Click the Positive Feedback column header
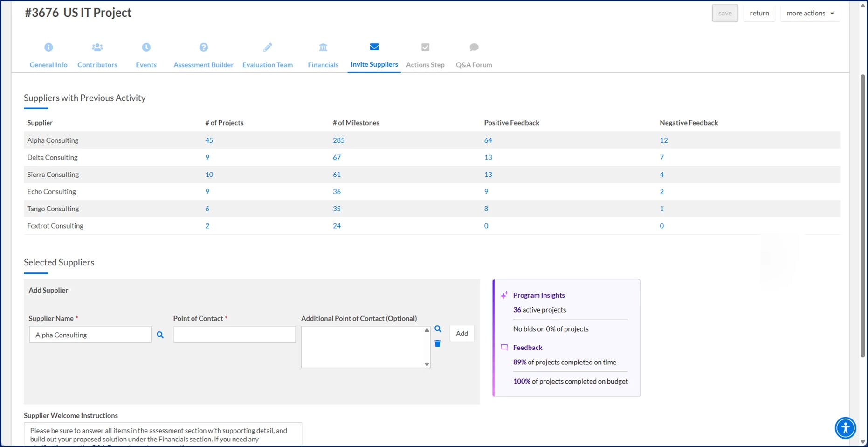 click(511, 123)
